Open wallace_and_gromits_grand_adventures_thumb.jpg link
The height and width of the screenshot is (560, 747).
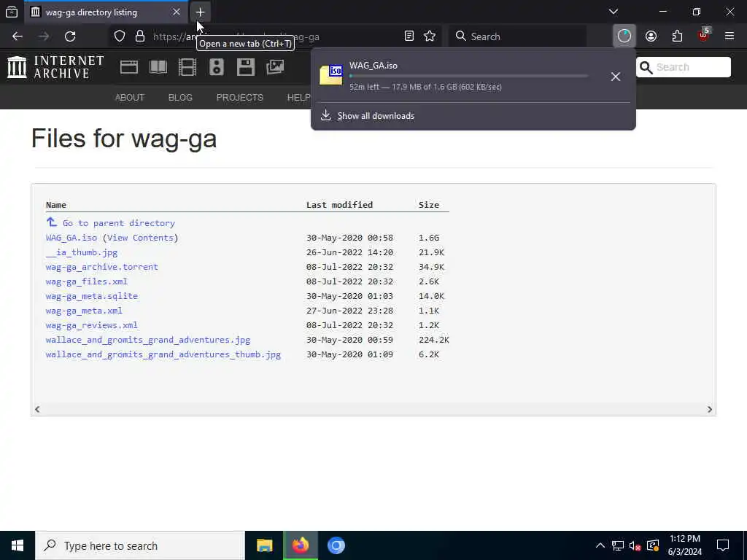coord(163,355)
